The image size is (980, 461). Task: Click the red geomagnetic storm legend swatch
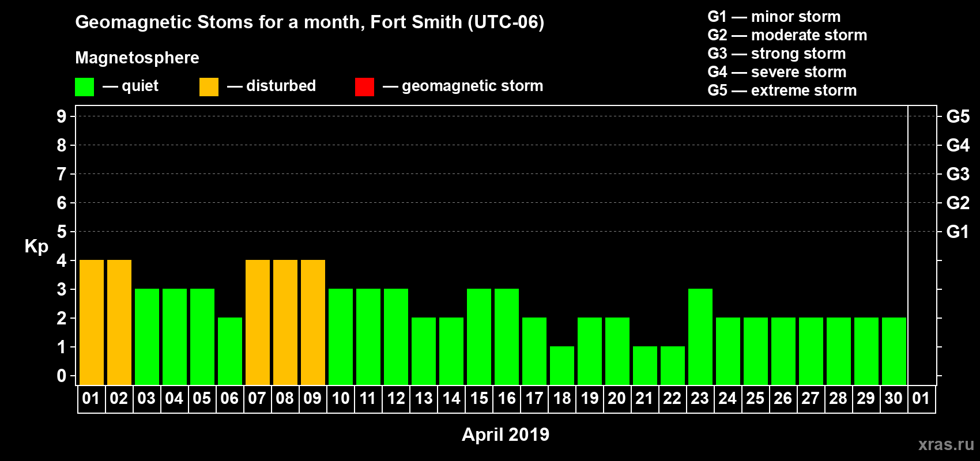tap(364, 87)
